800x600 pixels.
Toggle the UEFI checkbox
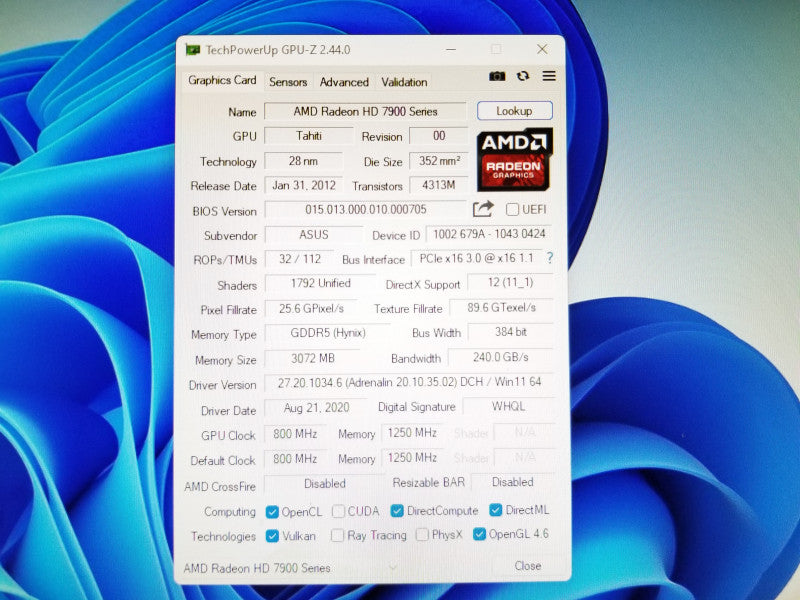point(512,209)
